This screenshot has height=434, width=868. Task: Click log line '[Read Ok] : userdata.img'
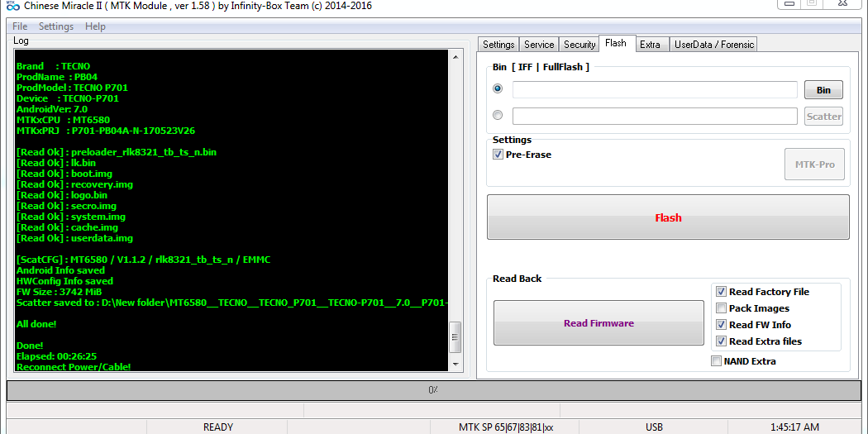(74, 238)
